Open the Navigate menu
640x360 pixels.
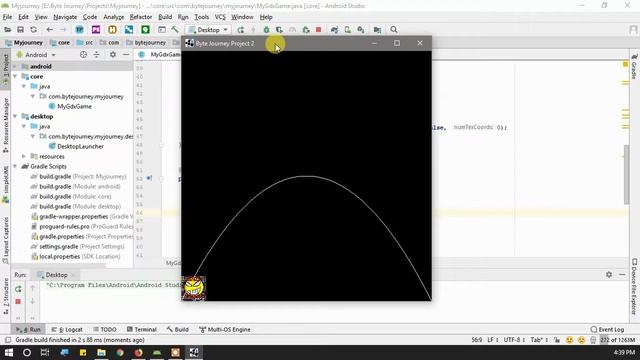(65, 17)
